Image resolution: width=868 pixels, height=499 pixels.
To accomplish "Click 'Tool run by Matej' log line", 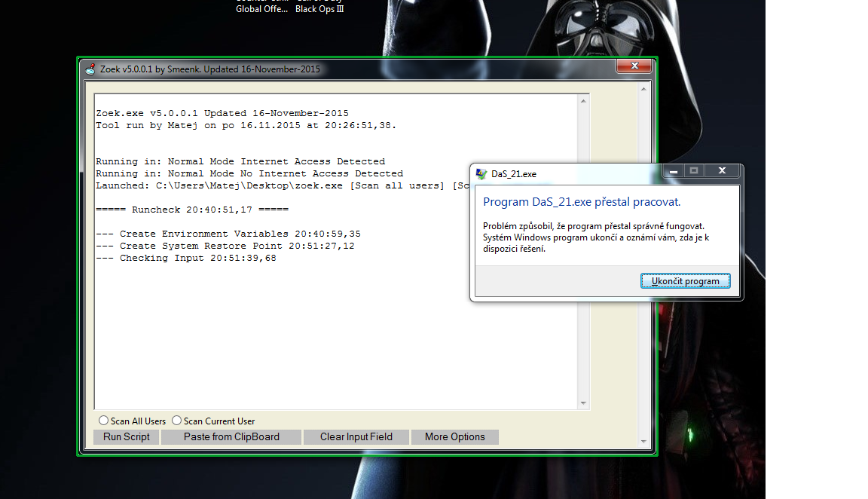I will [x=246, y=125].
